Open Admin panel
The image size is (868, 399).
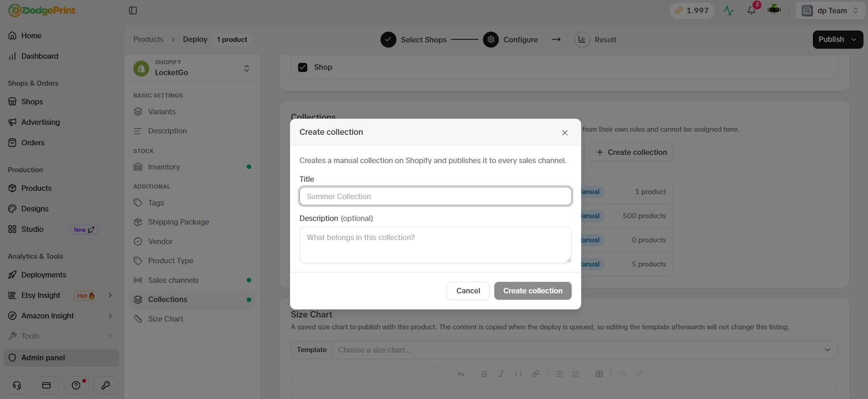61,358
